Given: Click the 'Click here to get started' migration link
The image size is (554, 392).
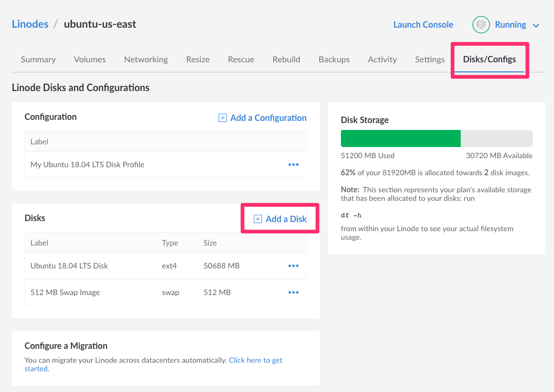Looking at the screenshot, I should point(255,361).
